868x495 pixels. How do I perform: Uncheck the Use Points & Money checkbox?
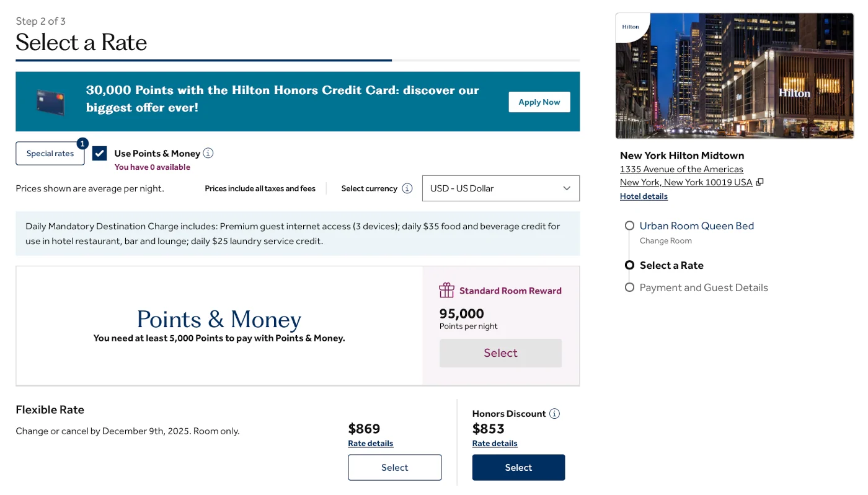tap(99, 153)
